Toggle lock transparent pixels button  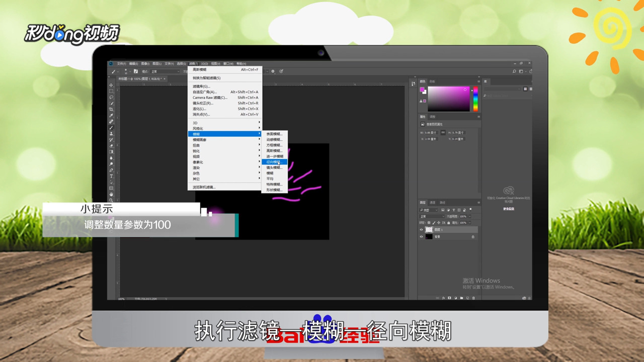pos(429,223)
